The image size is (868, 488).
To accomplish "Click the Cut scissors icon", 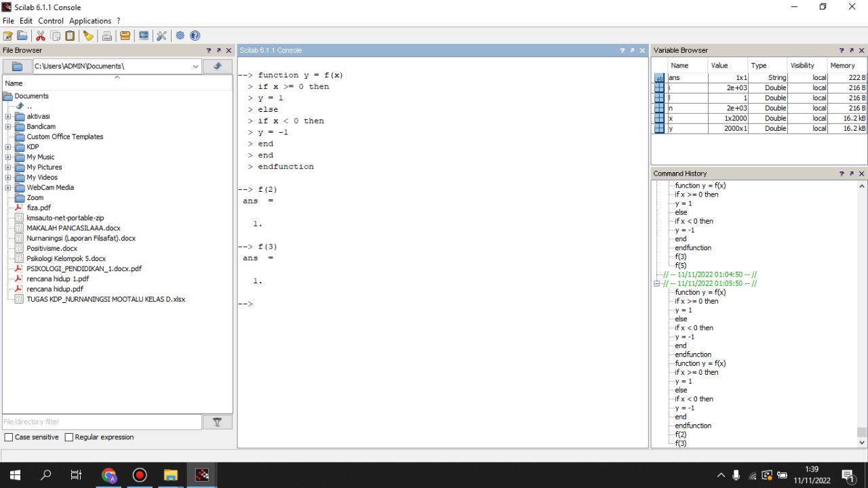I will pyautogui.click(x=41, y=35).
